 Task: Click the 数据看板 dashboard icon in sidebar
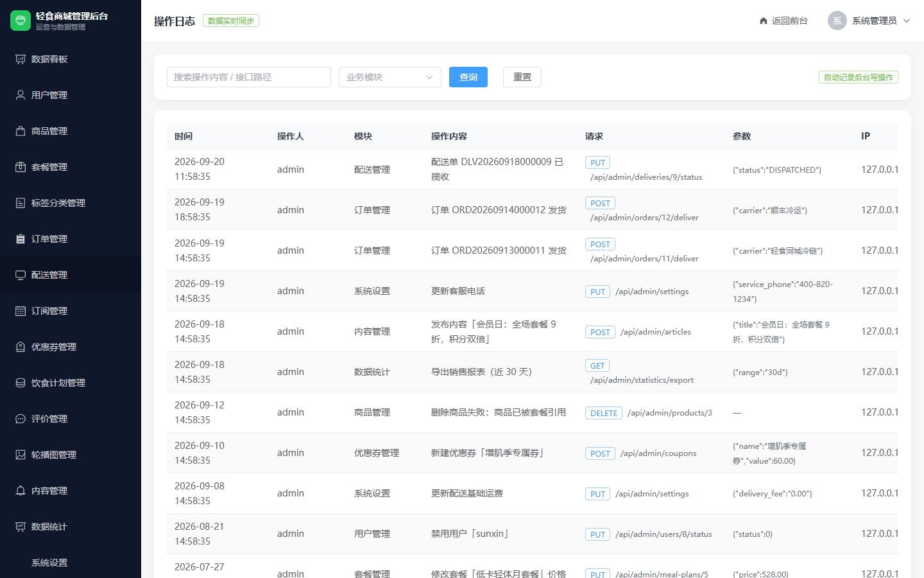click(21, 59)
